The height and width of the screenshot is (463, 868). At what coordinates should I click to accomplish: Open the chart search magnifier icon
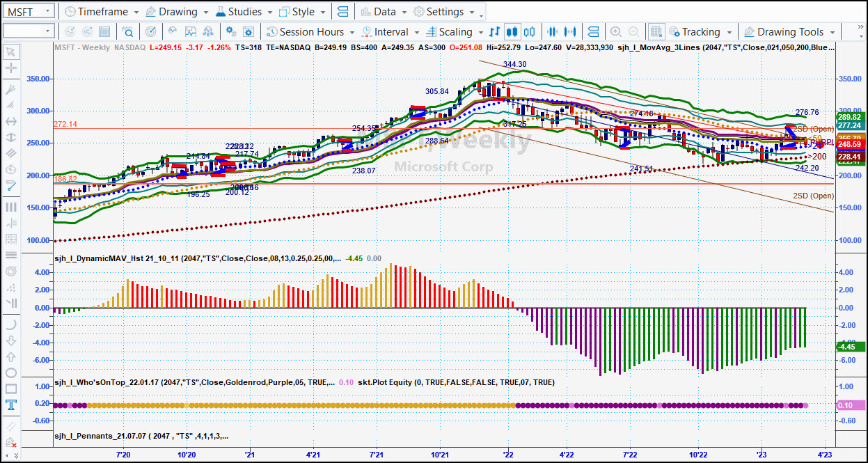click(x=128, y=31)
